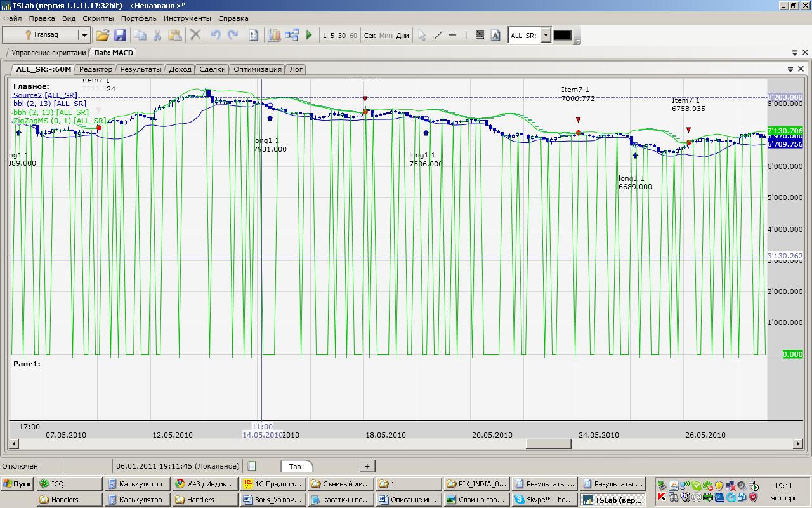Toggle the Дни timeframe unit
Viewport: 812px width, 508px height.
point(402,36)
